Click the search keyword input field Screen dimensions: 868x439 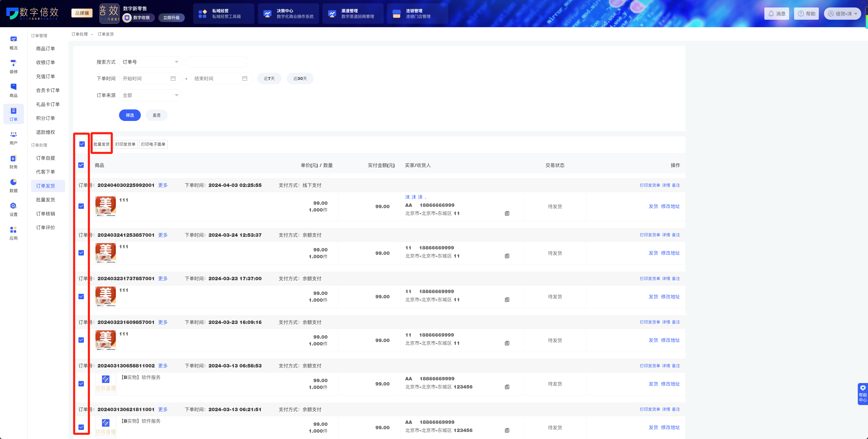(x=217, y=62)
